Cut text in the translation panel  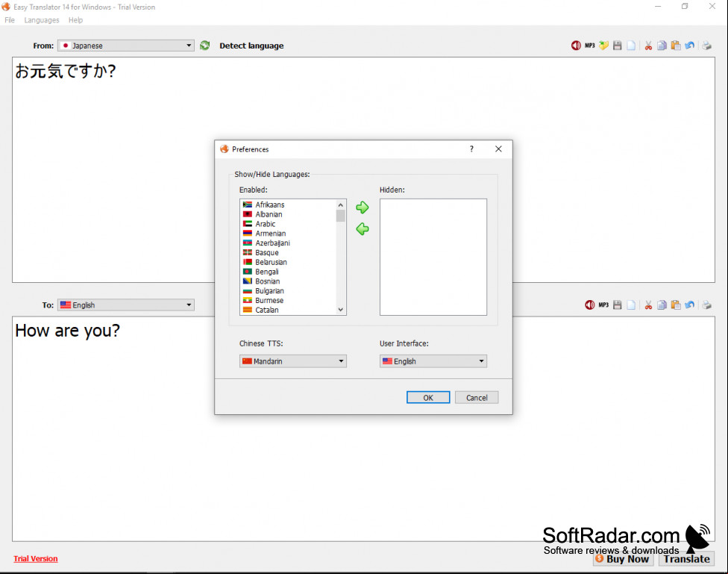pyautogui.click(x=648, y=305)
